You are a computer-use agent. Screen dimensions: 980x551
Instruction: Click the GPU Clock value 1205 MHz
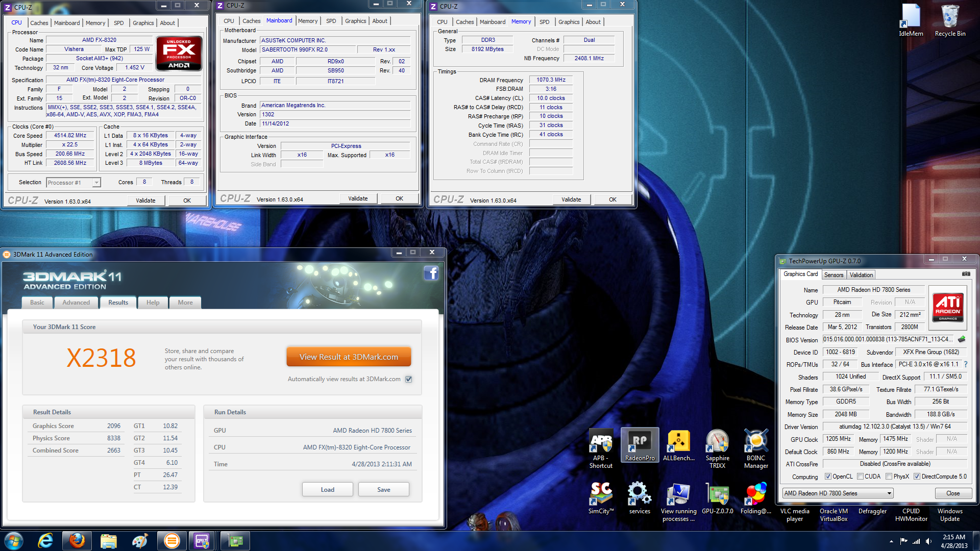click(x=838, y=439)
